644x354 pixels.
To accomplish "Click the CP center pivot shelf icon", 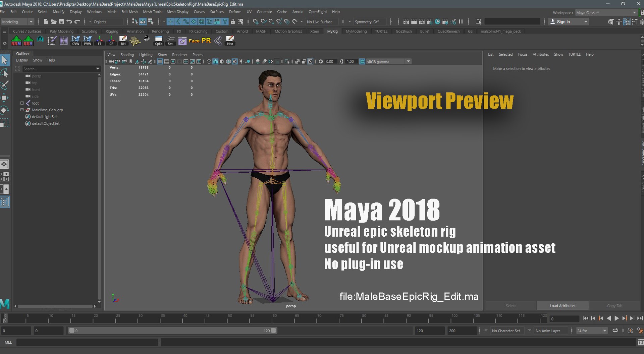I will point(111,41).
